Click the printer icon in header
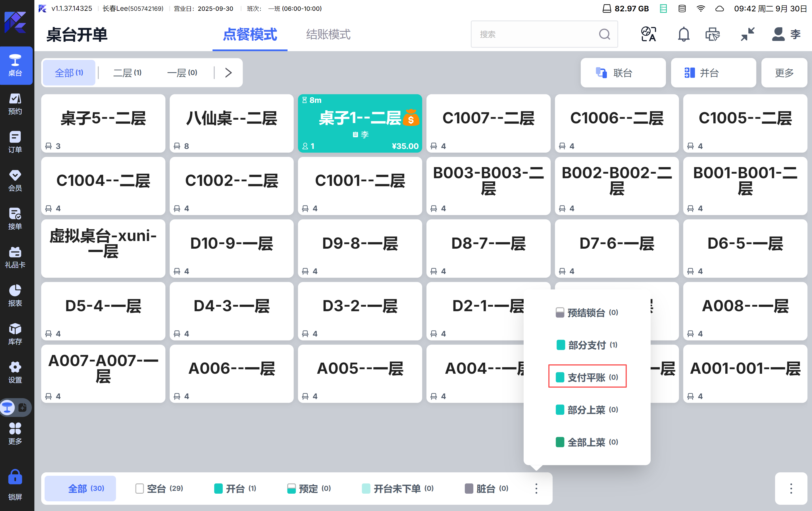This screenshot has width=812, height=511. [712, 34]
